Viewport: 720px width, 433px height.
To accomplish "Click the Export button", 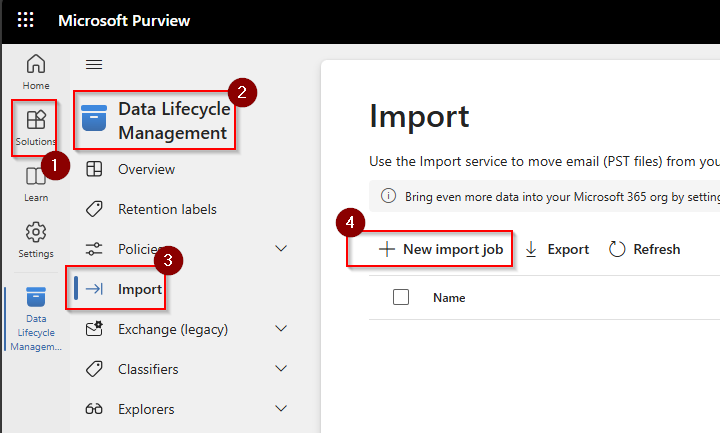I will pos(557,249).
